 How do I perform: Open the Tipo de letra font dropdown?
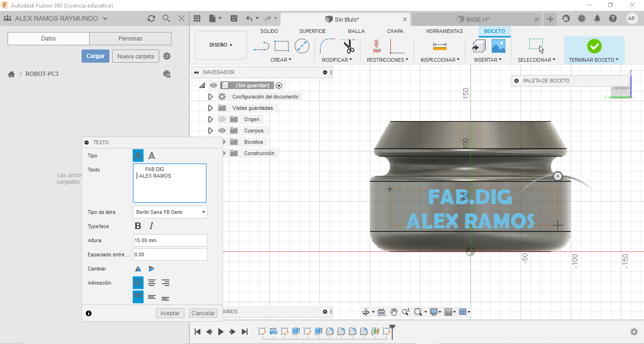[170, 212]
